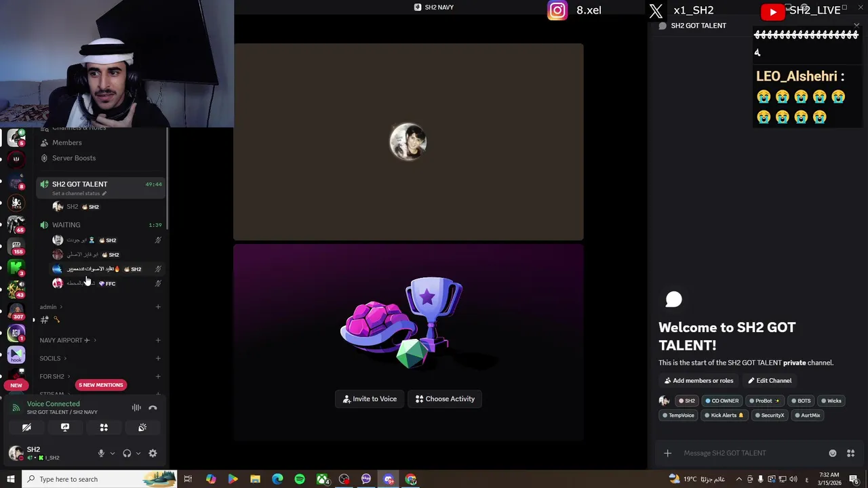Open the noise suppression waveform icon
Screen dimensions: 868x488
pyautogui.click(x=136, y=407)
